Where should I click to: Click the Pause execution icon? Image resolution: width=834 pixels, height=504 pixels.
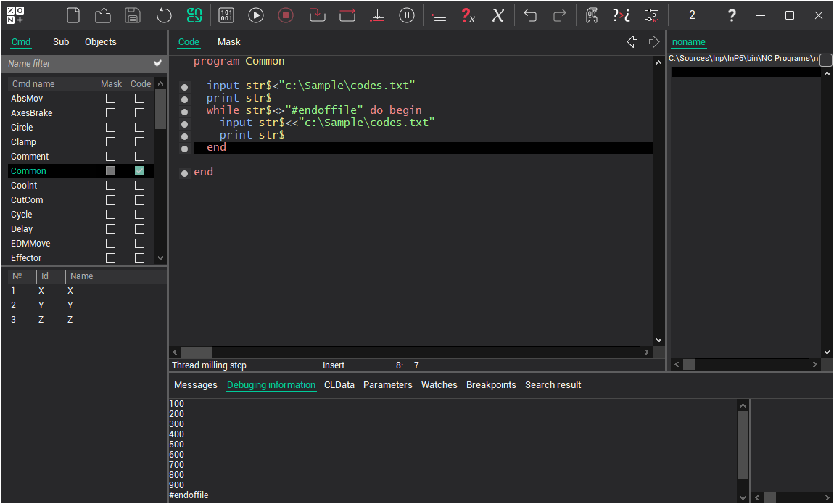[408, 15]
